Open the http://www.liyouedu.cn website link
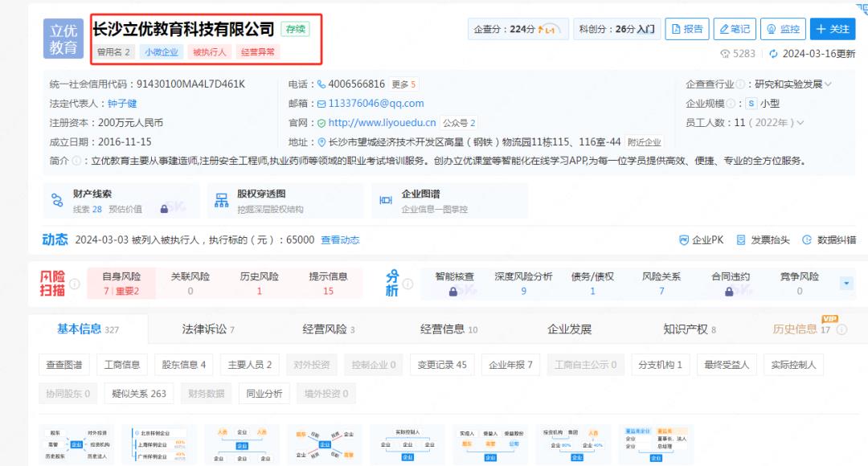This screenshot has height=466, width=868. (x=382, y=123)
